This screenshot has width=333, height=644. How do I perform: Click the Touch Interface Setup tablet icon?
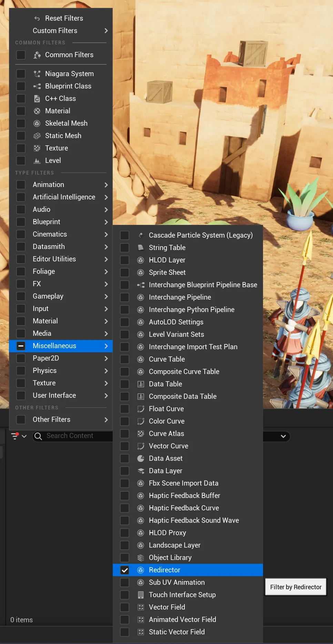[141, 595]
